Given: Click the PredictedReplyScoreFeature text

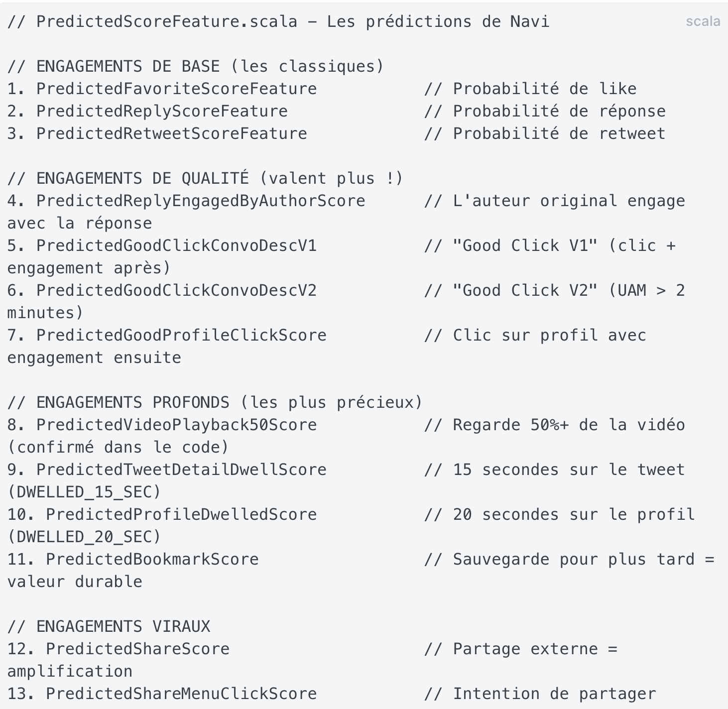Looking at the screenshot, I should [x=162, y=111].
